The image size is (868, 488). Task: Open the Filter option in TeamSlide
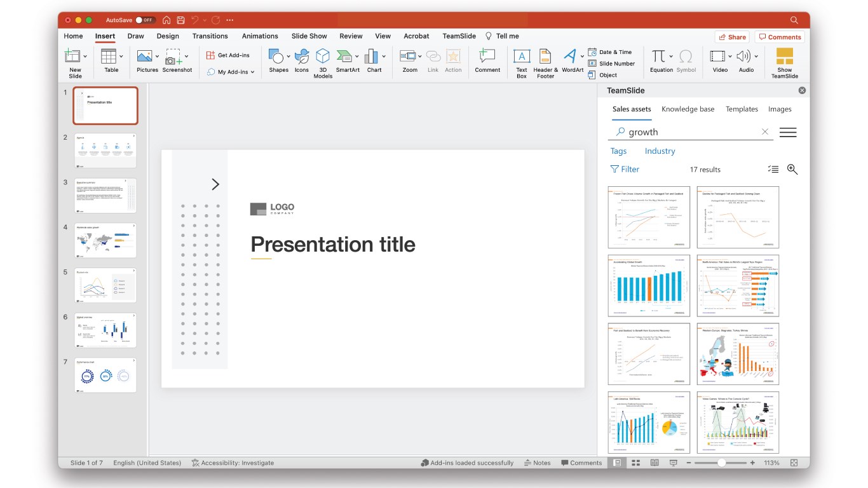[x=625, y=169]
